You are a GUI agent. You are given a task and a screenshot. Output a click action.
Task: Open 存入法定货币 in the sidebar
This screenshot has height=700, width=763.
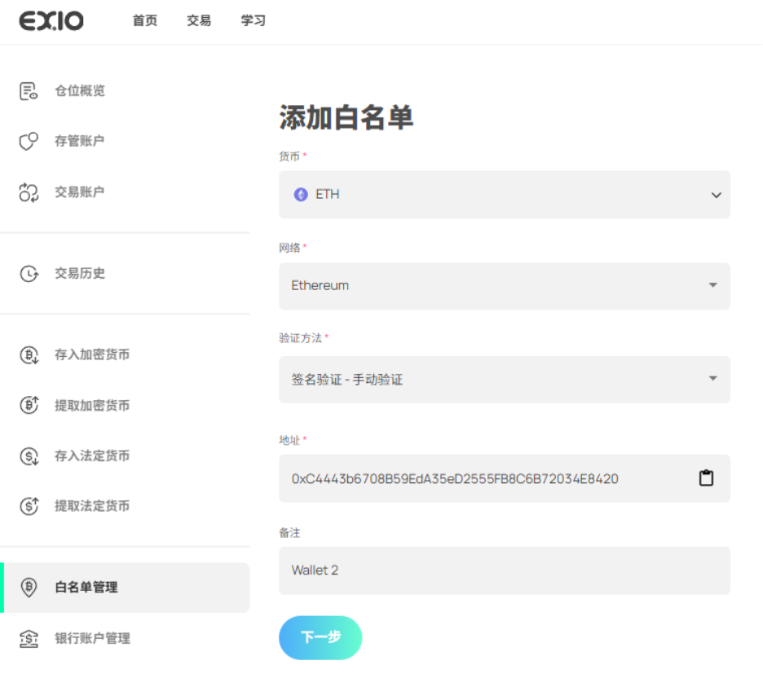pos(91,456)
